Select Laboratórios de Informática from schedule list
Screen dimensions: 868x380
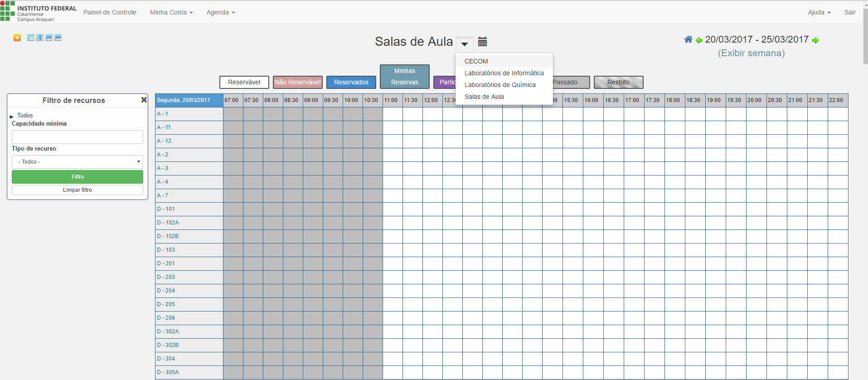(x=504, y=73)
